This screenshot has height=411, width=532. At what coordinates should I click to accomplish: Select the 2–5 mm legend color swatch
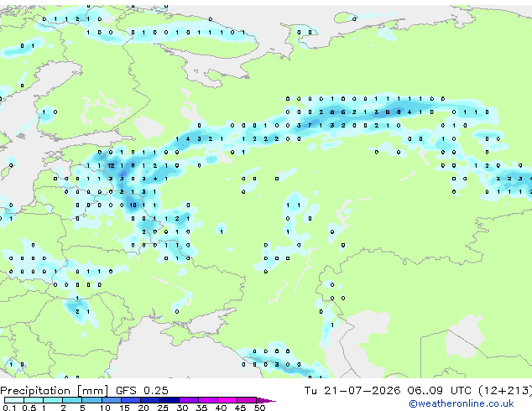72,400
